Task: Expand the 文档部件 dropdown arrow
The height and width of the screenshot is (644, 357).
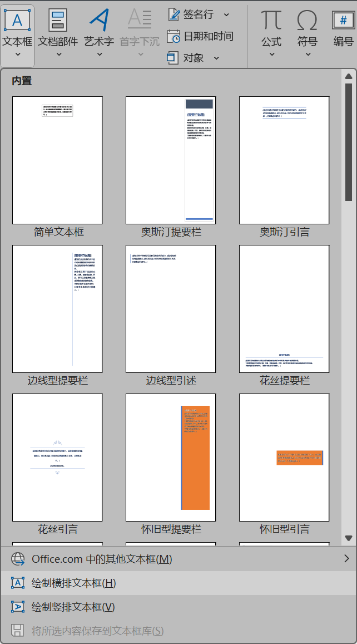Action: tap(58, 55)
